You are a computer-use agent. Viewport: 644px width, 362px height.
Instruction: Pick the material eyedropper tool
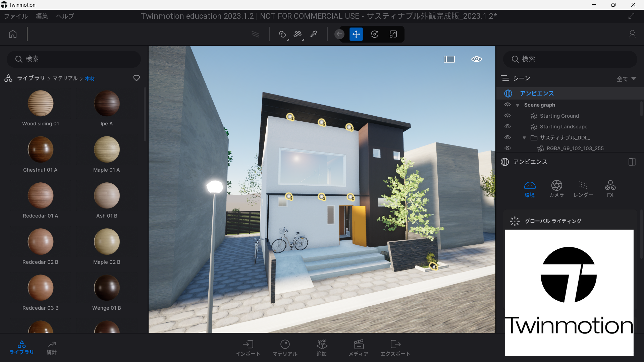[x=314, y=34]
